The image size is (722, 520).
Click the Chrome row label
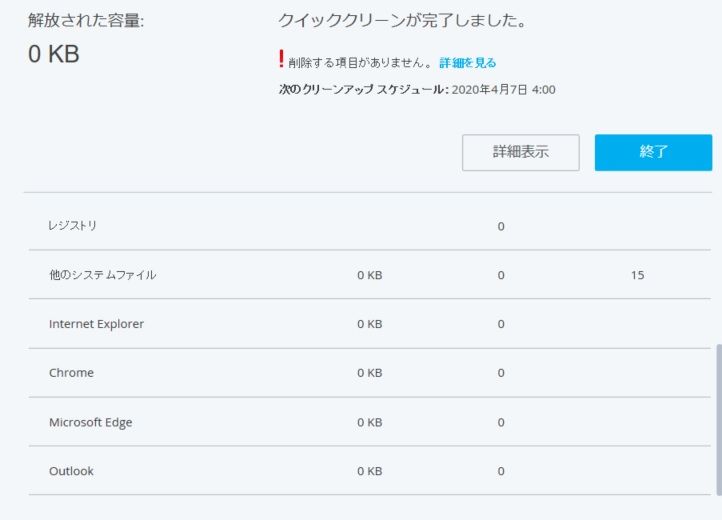pos(71,373)
